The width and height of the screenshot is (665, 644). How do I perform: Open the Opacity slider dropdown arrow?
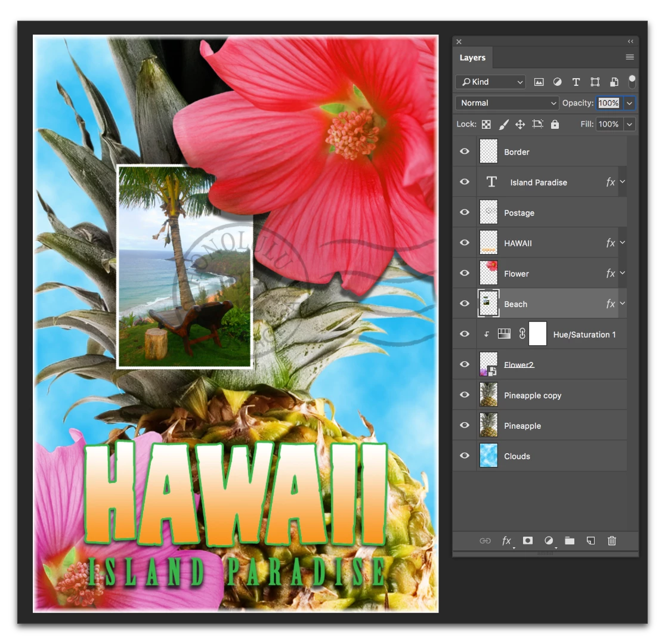pos(629,103)
